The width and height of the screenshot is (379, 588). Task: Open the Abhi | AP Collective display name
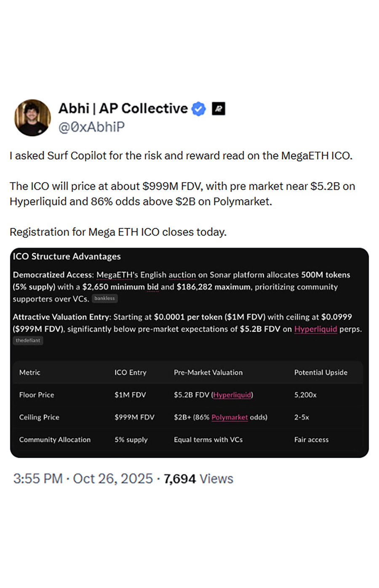[123, 108]
